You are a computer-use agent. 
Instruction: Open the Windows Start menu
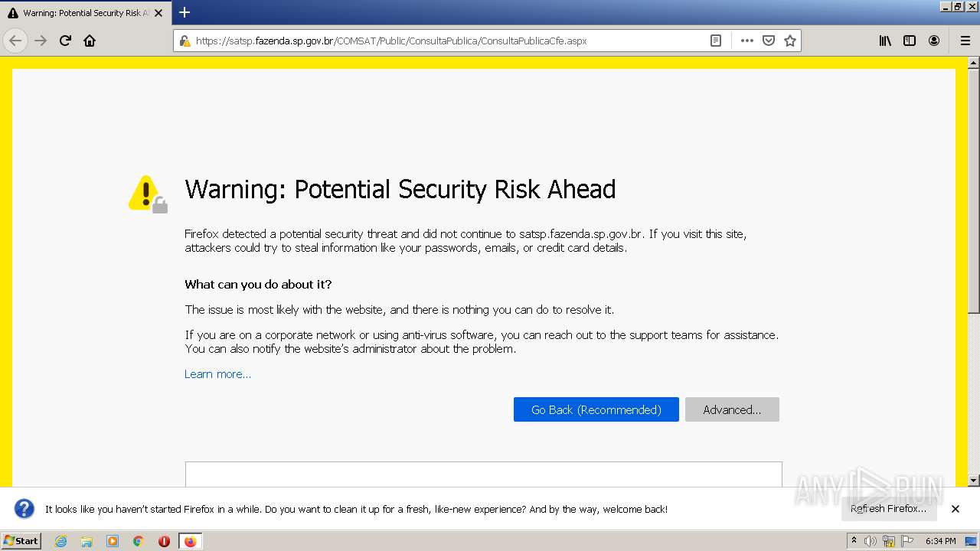21,541
